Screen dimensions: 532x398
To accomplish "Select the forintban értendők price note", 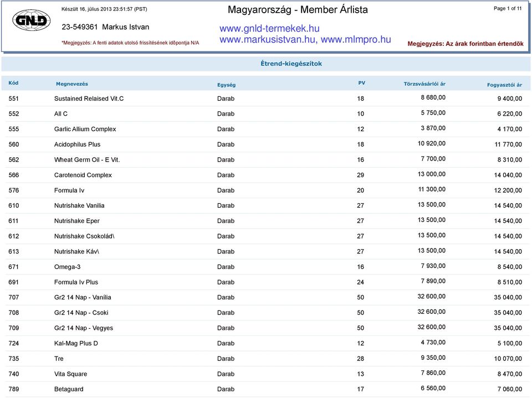I will coord(465,44).
